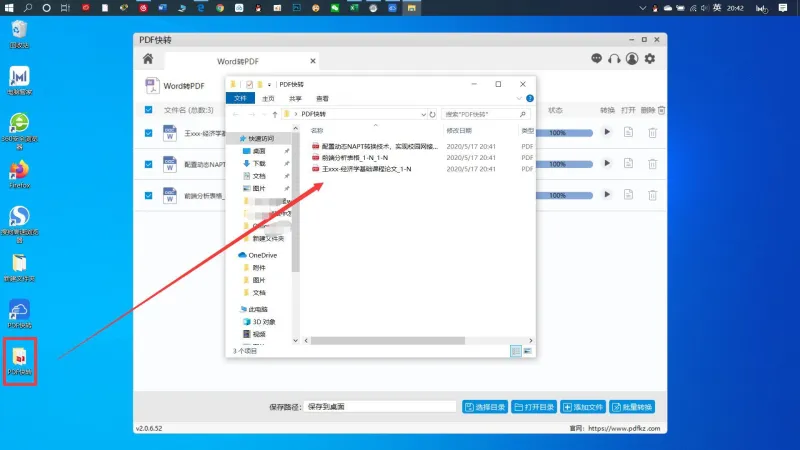The image size is (800, 450).
Task: Click the 批量转换 button
Action: coord(632,407)
